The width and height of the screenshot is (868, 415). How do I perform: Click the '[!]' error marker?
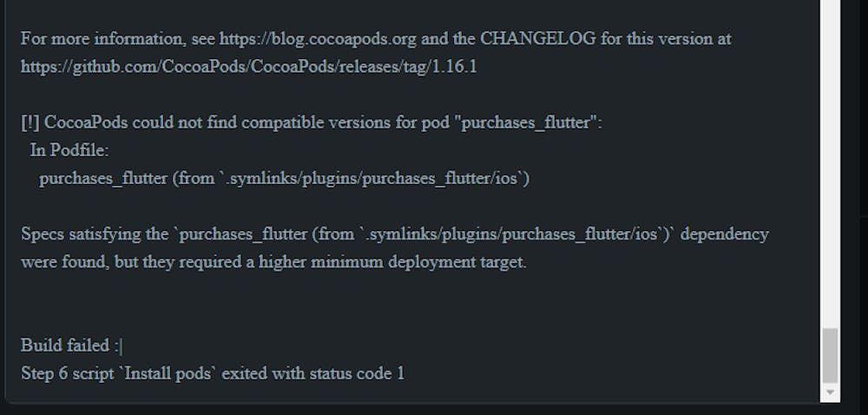point(30,122)
